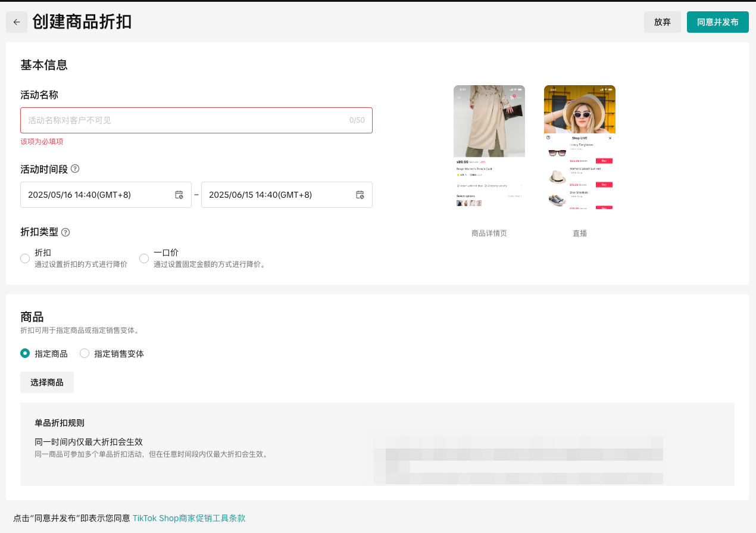The width and height of the screenshot is (756, 533).
Task: Choose the 指定商品 radio button
Action: [x=25, y=353]
